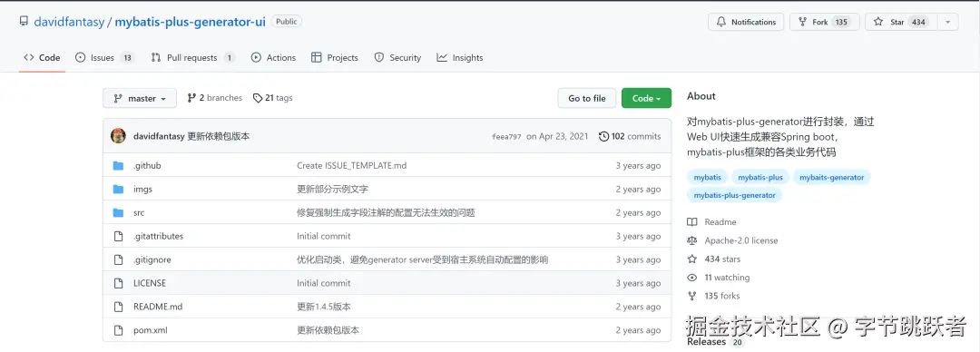Open the .gitignore file
The width and height of the screenshot is (980, 352).
(152, 259)
